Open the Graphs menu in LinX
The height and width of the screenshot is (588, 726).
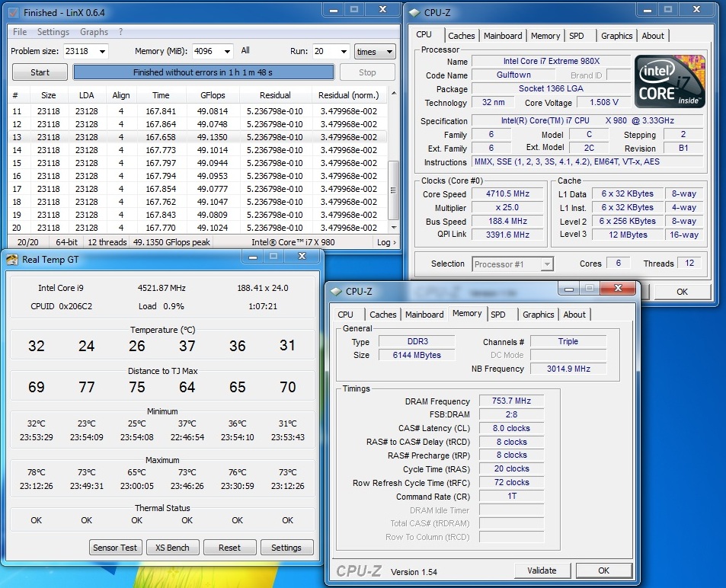(x=94, y=32)
